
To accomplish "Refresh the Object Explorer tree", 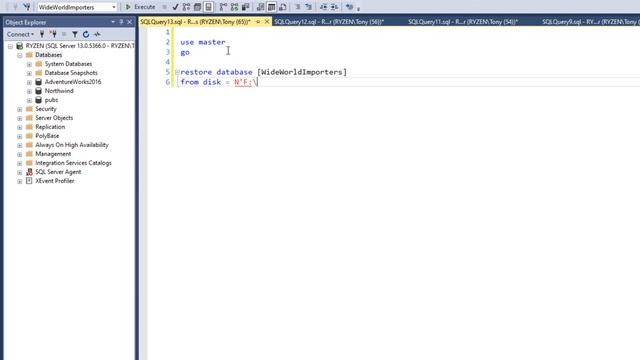I will (86, 34).
